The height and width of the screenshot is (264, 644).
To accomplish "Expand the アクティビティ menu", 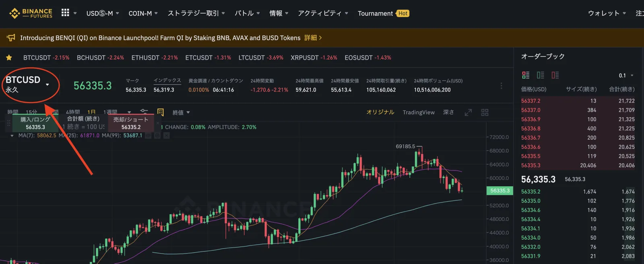I will click(x=323, y=13).
